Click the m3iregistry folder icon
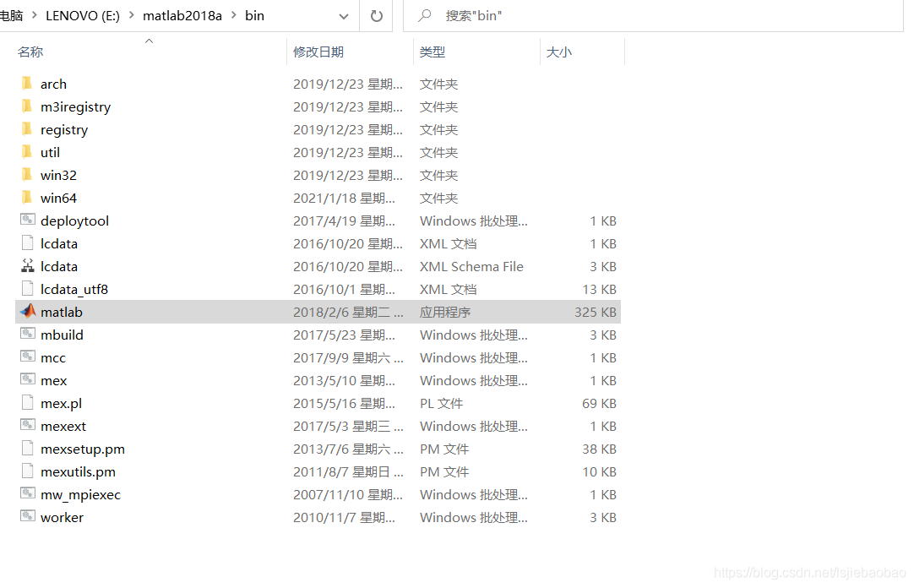Image resolution: width=914 pixels, height=588 pixels. tap(27, 106)
